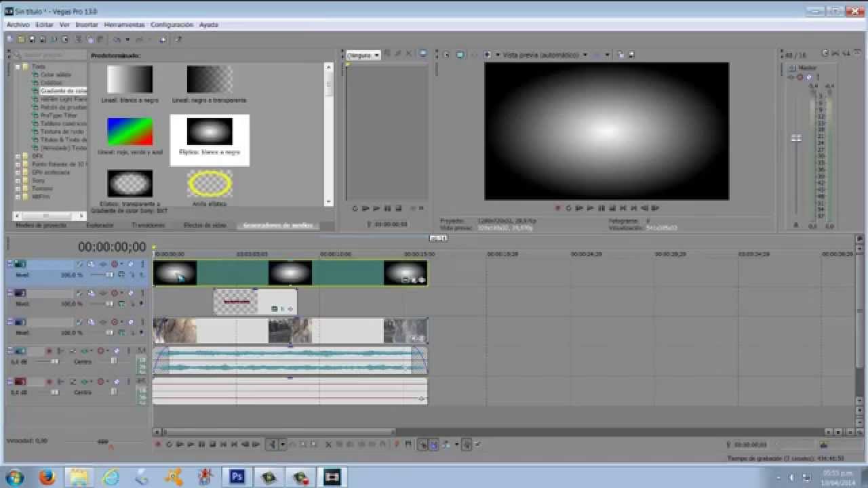Click the Copy snapshot to clipboard preview icon

[620, 54]
